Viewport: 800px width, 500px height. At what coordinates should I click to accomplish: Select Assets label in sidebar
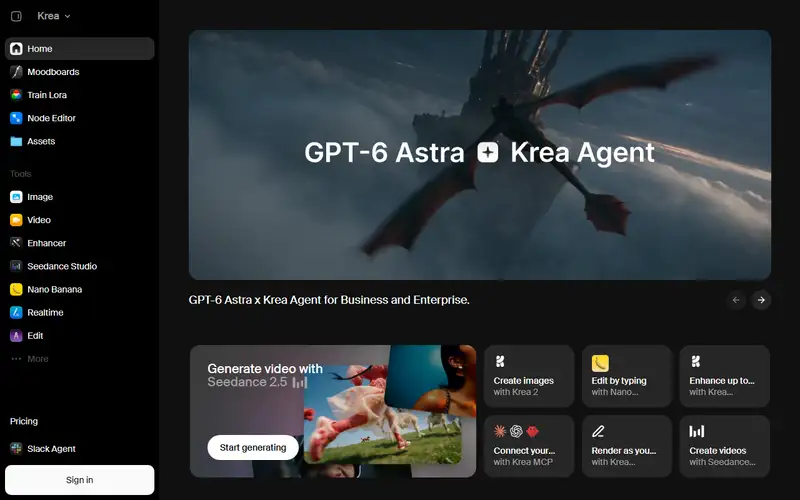click(x=41, y=141)
